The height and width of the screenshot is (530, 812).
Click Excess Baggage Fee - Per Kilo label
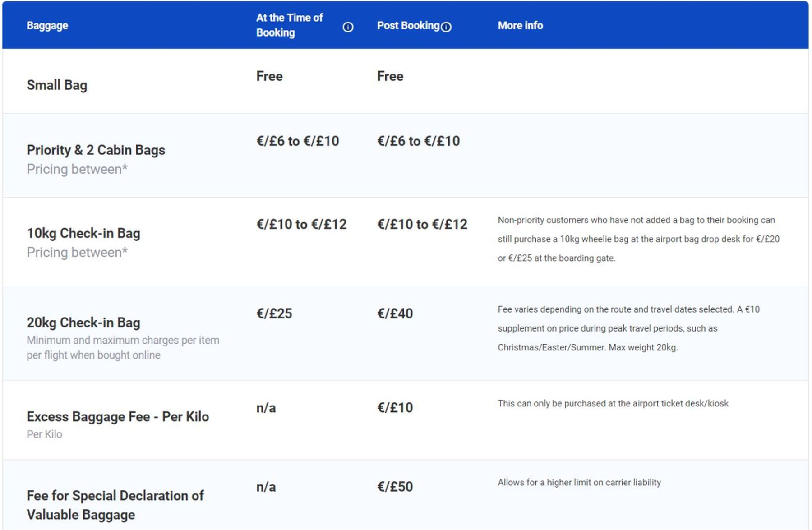click(118, 416)
